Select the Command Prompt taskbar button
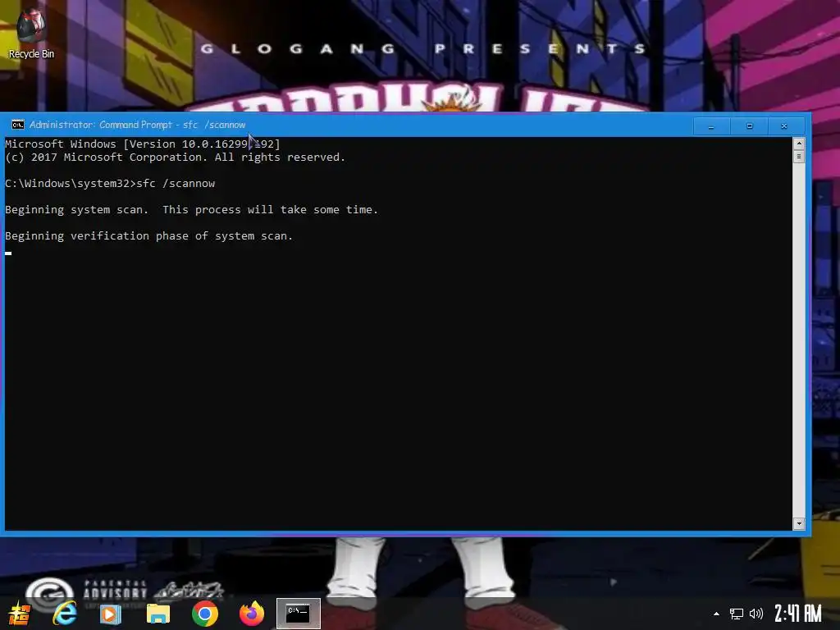Image resolution: width=840 pixels, height=630 pixels. 299,614
